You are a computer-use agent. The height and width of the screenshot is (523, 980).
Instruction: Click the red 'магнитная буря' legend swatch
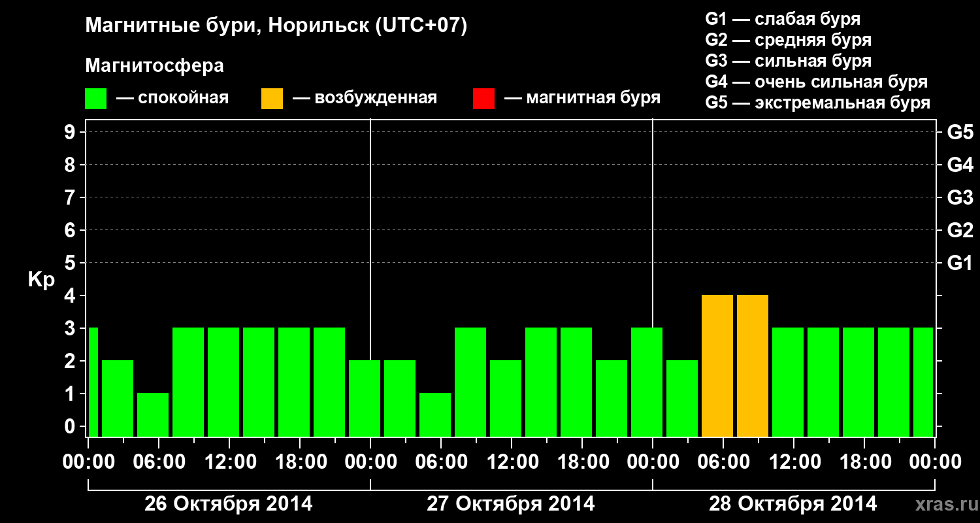(483, 99)
